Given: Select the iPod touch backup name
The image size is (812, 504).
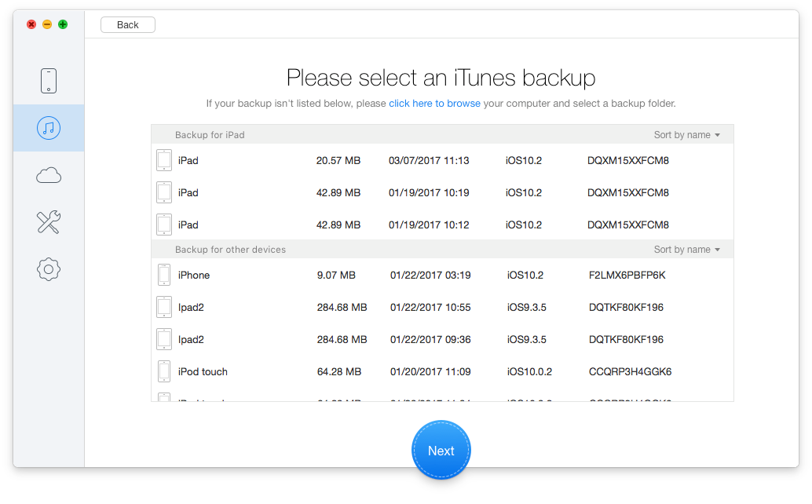Looking at the screenshot, I should click(203, 371).
